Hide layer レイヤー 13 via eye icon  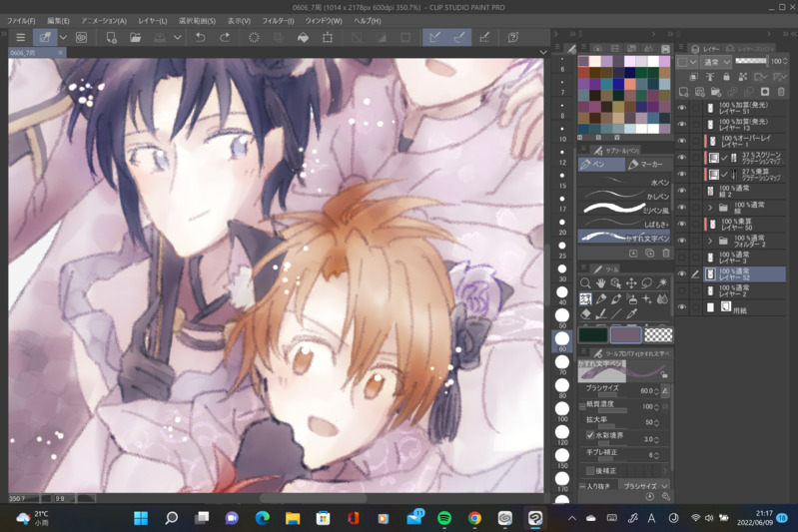pyautogui.click(x=682, y=124)
